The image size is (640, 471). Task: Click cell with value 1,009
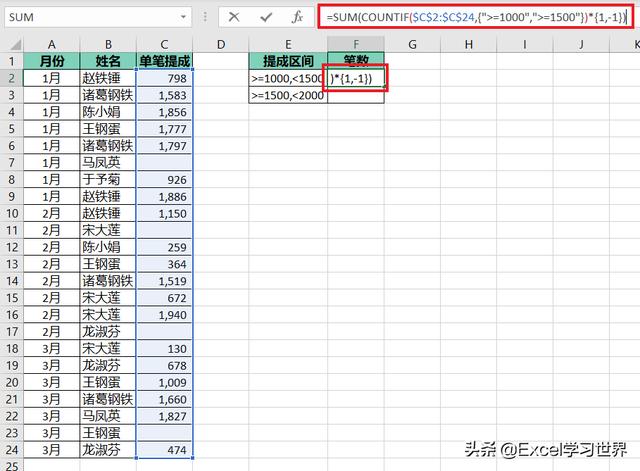click(x=164, y=382)
